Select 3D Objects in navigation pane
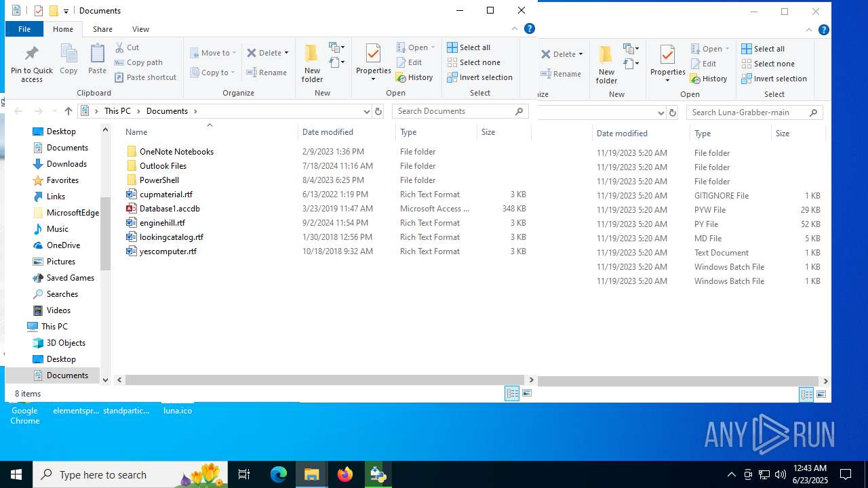This screenshot has height=488, width=868. coord(66,343)
